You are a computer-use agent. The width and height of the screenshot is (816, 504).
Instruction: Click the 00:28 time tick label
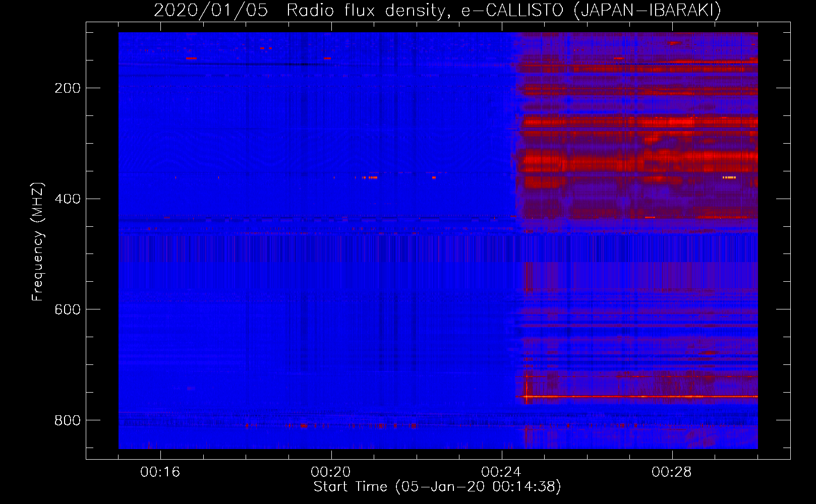point(672,472)
